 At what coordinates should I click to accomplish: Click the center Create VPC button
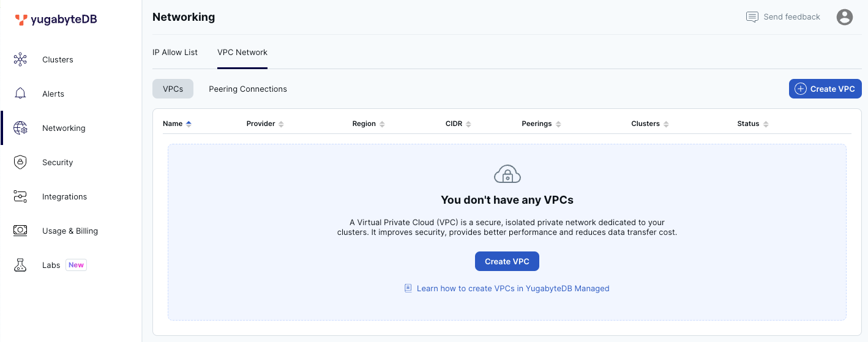tap(507, 261)
